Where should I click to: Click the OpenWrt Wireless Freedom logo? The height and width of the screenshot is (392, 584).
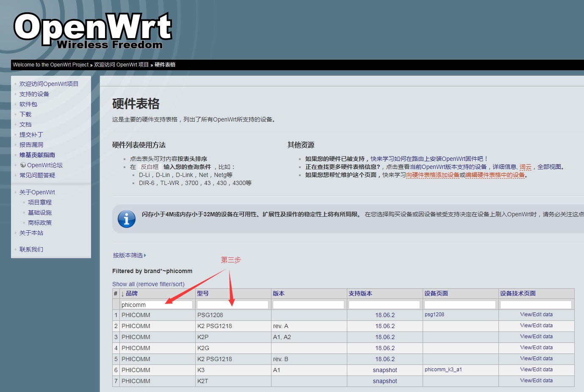[x=93, y=30]
